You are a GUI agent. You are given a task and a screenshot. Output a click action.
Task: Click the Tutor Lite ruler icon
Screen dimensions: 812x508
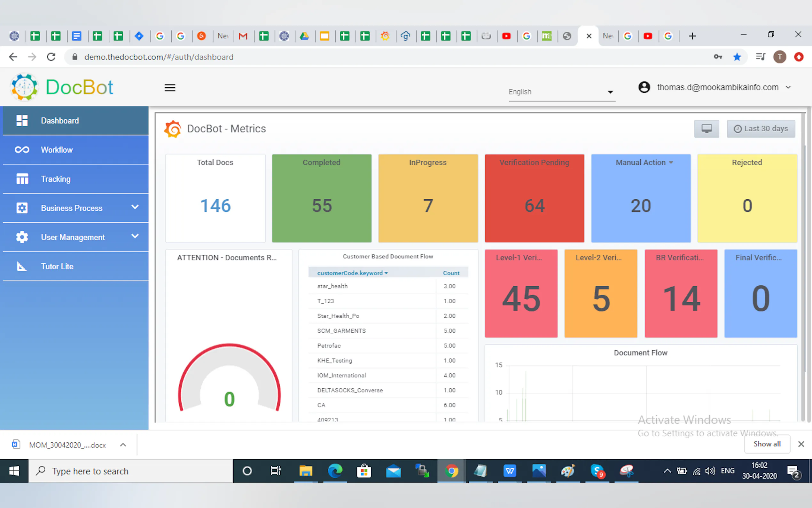click(x=22, y=266)
